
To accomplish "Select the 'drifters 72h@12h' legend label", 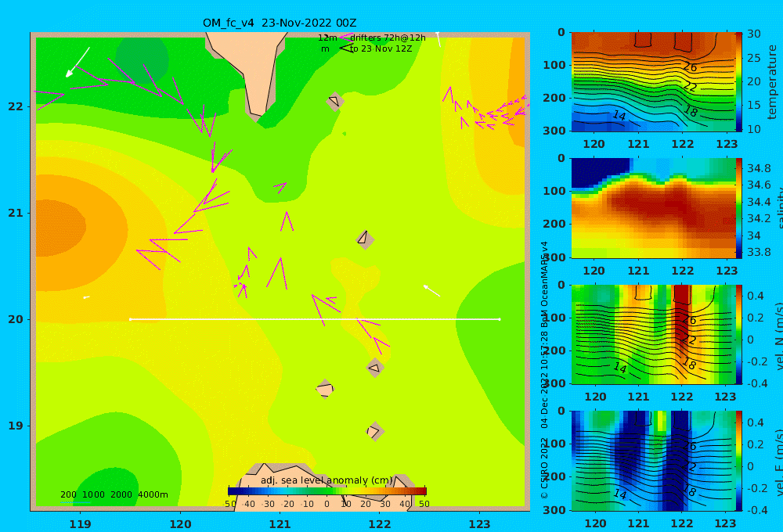I will point(388,38).
